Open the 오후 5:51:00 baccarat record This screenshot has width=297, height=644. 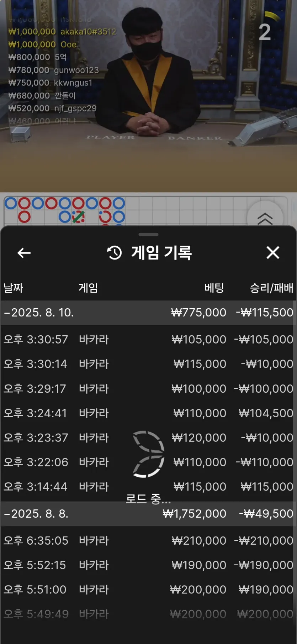click(148, 590)
